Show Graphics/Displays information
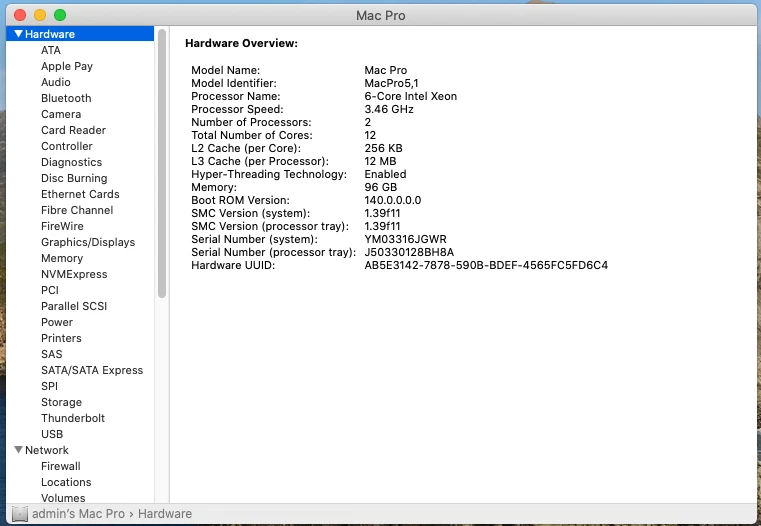The height and width of the screenshot is (526, 761). 88,242
